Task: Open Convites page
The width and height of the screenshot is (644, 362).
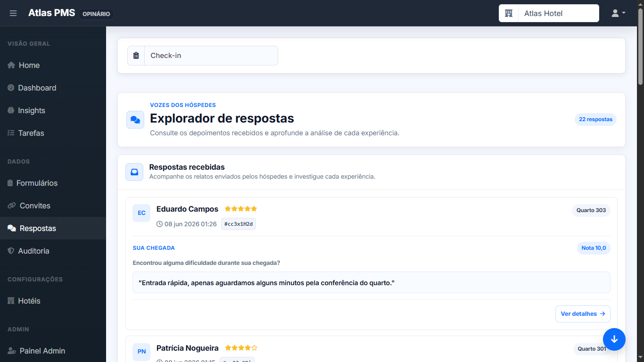Action: click(x=53, y=206)
